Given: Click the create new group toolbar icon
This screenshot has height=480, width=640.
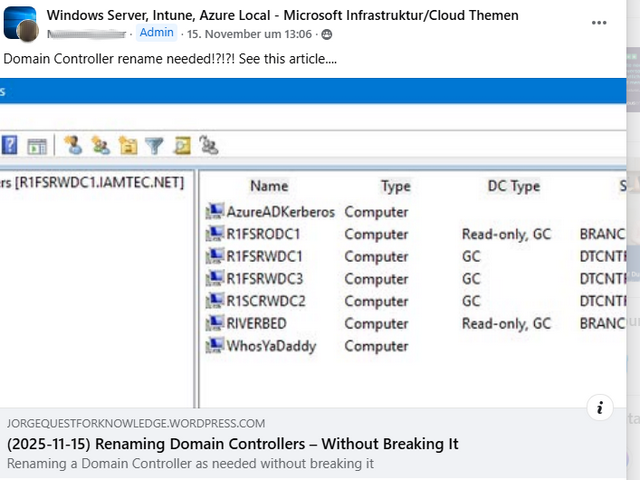Looking at the screenshot, I should 100,145.
